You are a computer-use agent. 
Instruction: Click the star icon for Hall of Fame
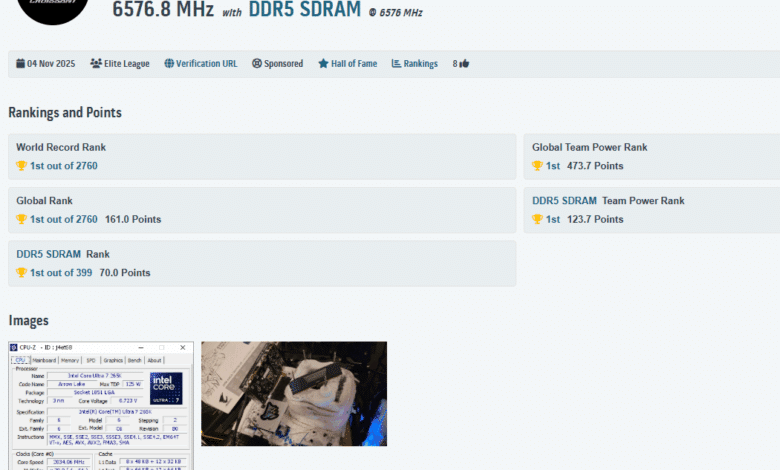tap(323, 64)
